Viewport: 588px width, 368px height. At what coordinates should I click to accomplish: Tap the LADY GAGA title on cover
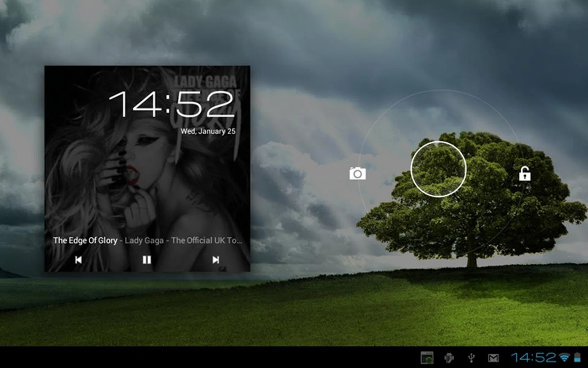click(205, 82)
